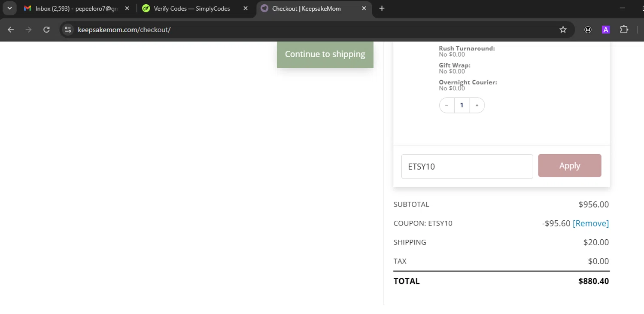Click the coupon discount -$95.60
Image resolution: width=644 pixels, height=314 pixels.
coord(556,223)
